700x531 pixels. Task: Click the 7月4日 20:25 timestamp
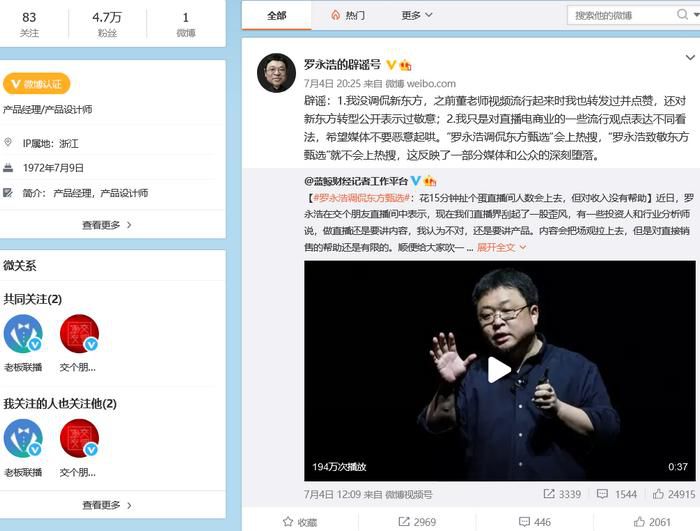point(332,84)
